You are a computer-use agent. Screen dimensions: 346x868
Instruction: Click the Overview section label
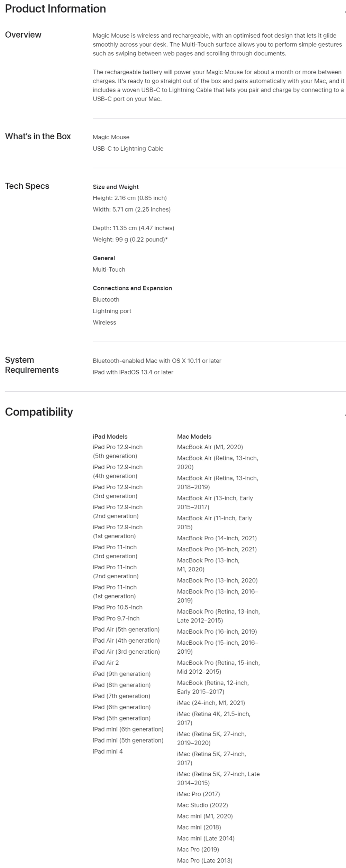coord(23,35)
